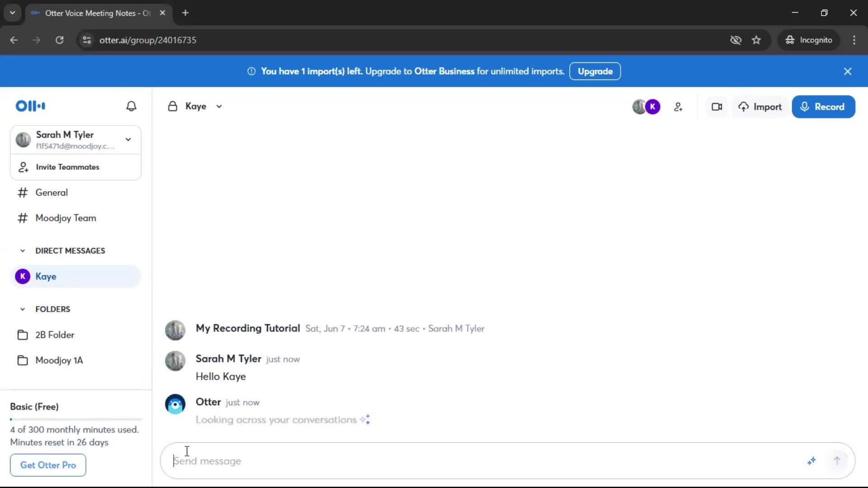The width and height of the screenshot is (868, 488).
Task: Click the info icon in the banner
Action: coord(251,71)
